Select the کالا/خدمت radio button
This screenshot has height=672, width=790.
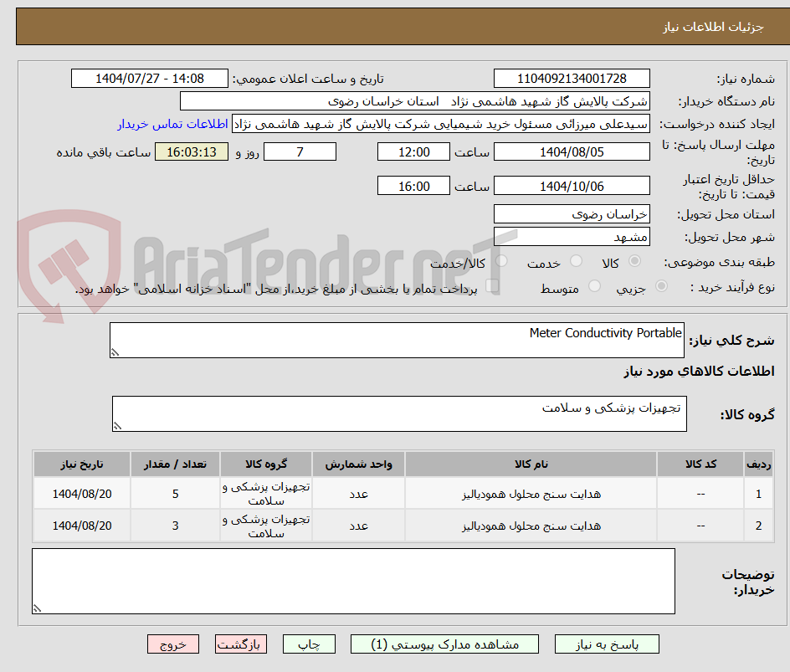pyautogui.click(x=501, y=261)
